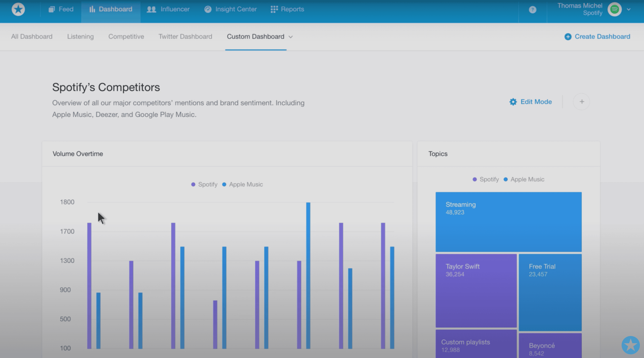The width and height of the screenshot is (644, 358).
Task: Go to the Influencer section
Action: coord(168,9)
